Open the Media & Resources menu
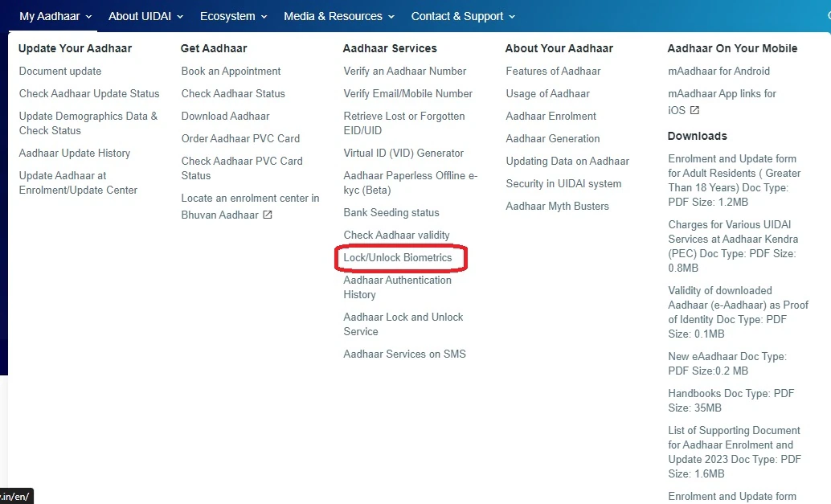Image resolution: width=831 pixels, height=504 pixels. pyautogui.click(x=338, y=16)
